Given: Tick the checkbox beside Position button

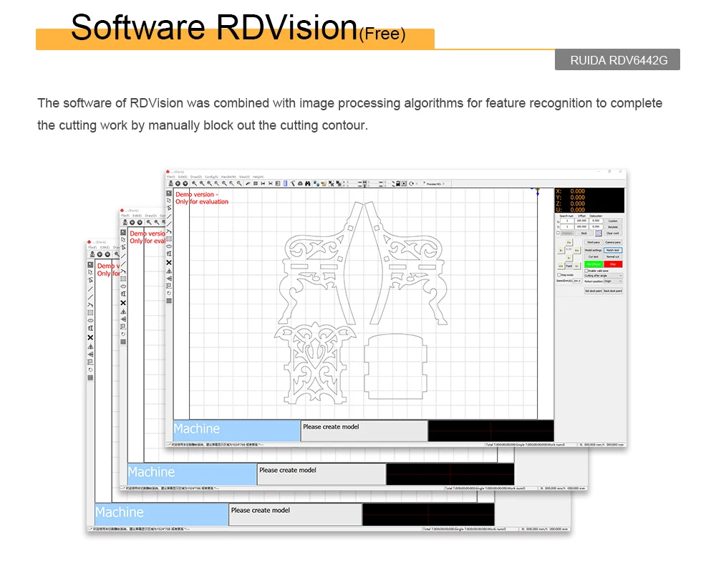Looking at the screenshot, I should point(558,233).
